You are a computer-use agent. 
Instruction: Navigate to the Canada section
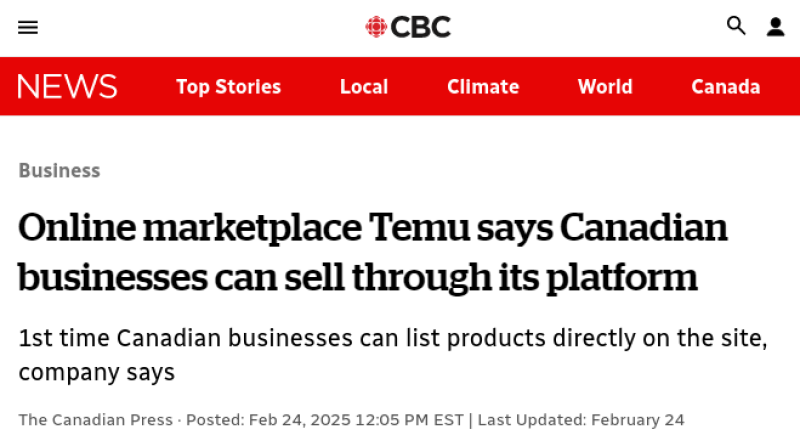(726, 87)
